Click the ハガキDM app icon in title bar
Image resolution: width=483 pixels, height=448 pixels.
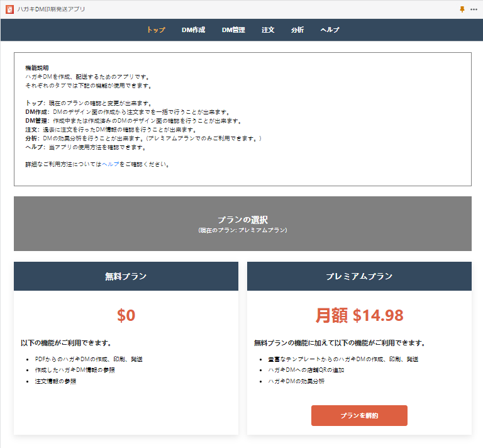pyautogui.click(x=9, y=9)
